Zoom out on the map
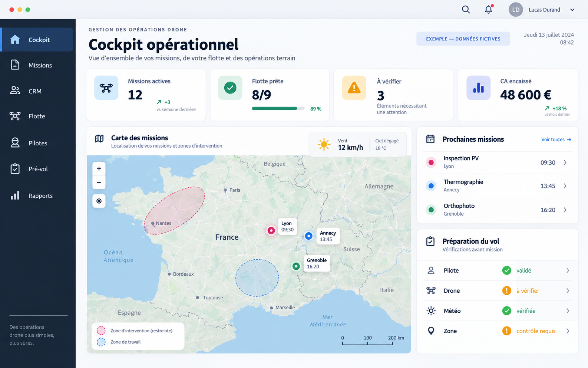This screenshot has width=588, height=368. click(x=99, y=183)
